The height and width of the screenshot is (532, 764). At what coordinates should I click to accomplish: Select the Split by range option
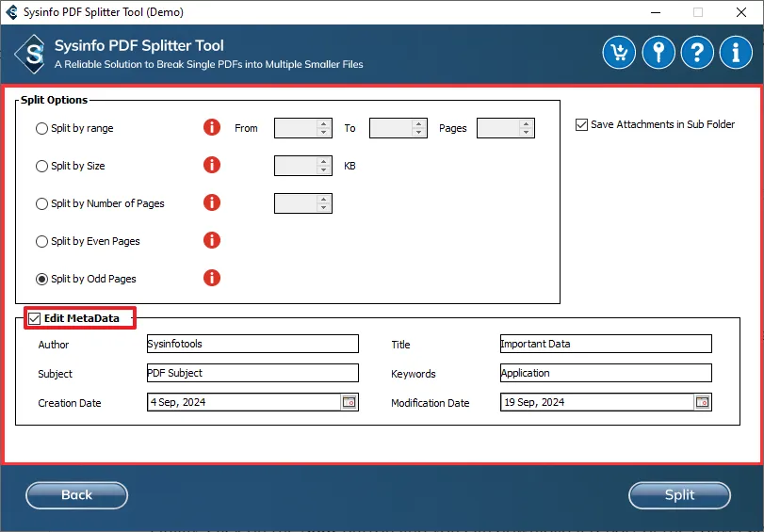point(41,128)
